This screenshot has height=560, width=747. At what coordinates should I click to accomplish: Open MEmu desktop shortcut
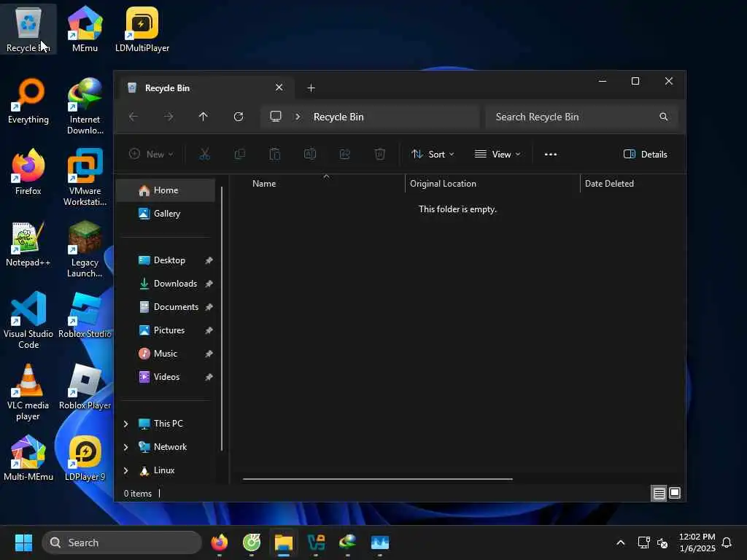point(85,29)
